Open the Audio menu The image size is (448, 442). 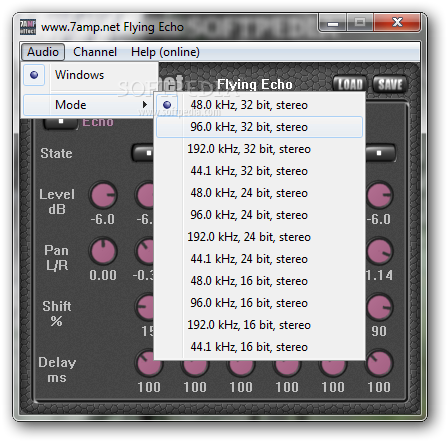[43, 52]
